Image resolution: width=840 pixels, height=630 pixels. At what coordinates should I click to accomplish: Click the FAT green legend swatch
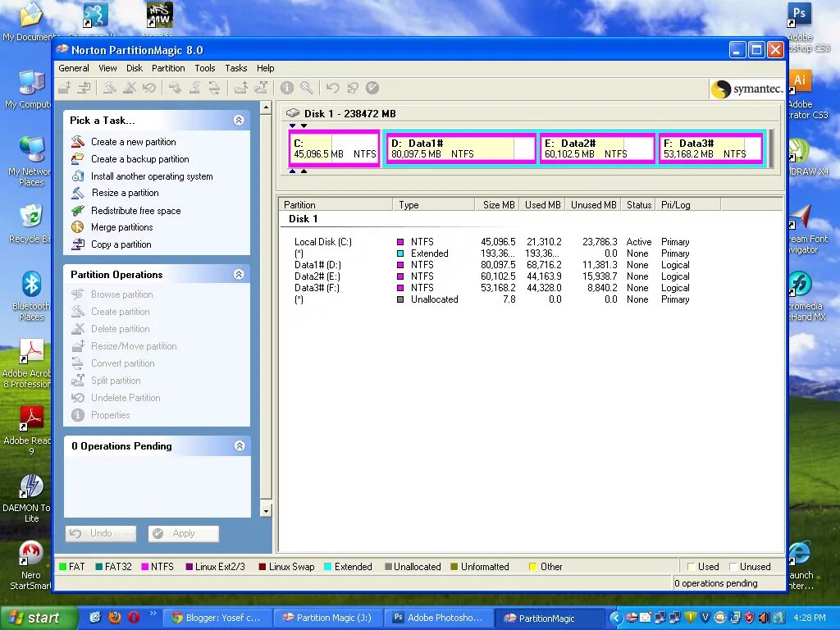(x=62, y=567)
